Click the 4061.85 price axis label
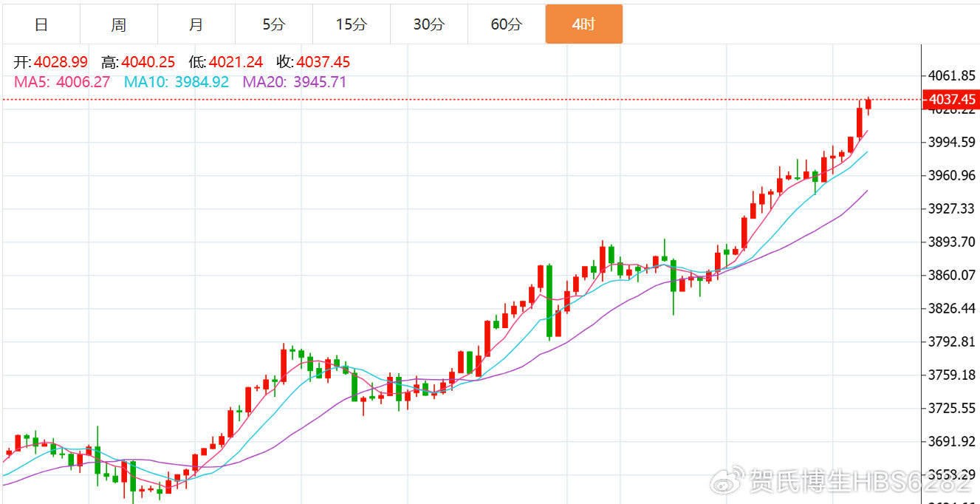980x504 pixels. [952, 76]
